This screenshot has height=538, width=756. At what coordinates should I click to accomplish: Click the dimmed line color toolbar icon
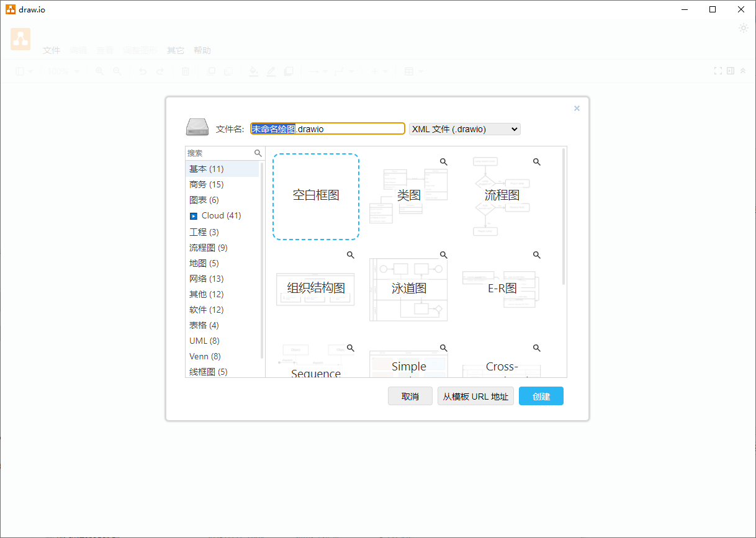(271, 71)
